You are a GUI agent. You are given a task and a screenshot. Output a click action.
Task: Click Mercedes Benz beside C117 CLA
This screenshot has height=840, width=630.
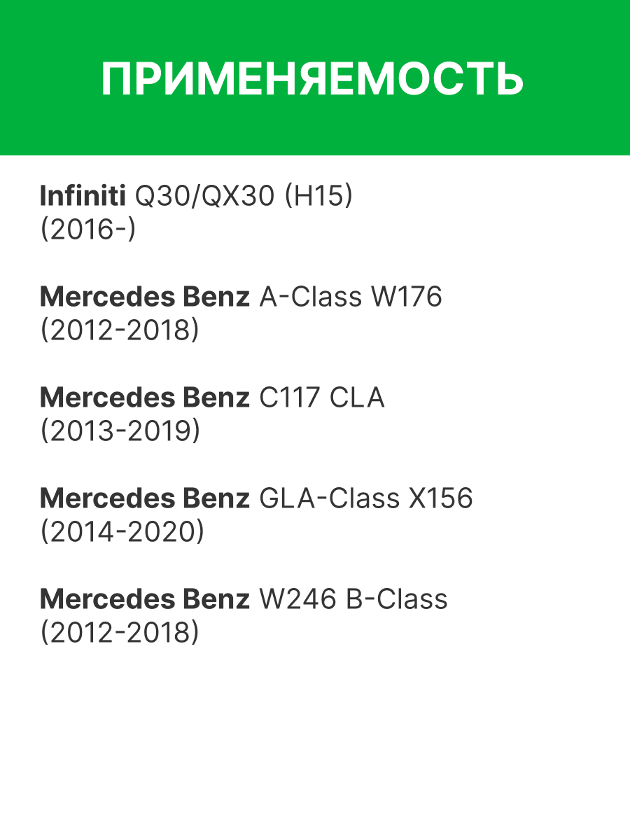[144, 398]
